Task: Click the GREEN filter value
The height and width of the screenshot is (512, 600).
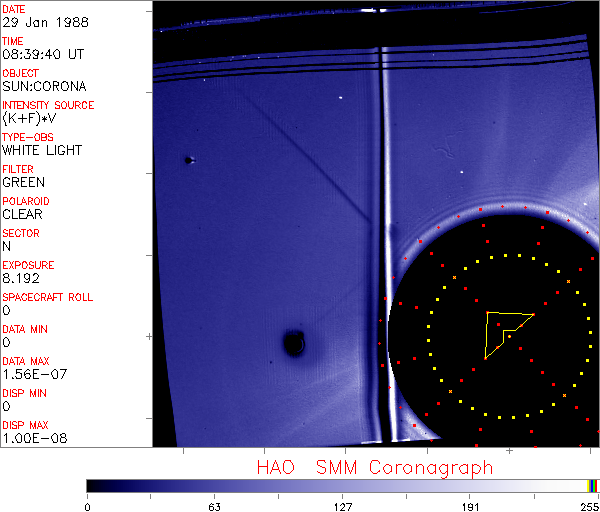Action: click(x=23, y=182)
